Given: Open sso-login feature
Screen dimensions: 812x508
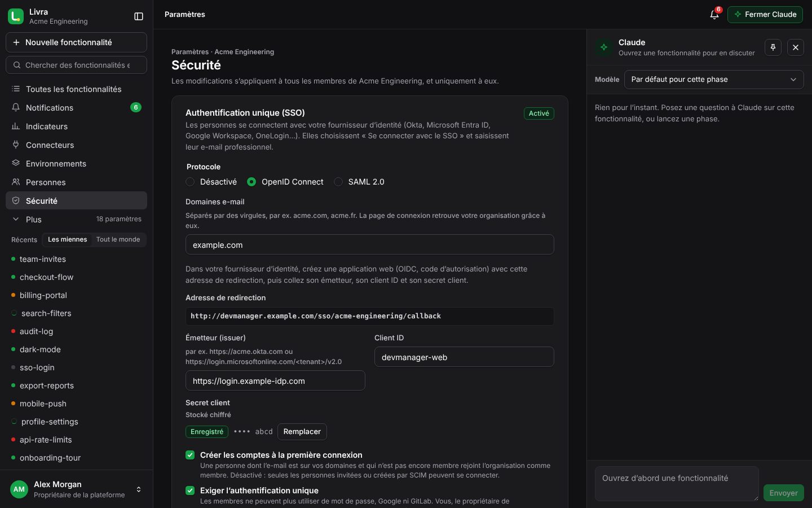Looking at the screenshot, I should [76, 367].
